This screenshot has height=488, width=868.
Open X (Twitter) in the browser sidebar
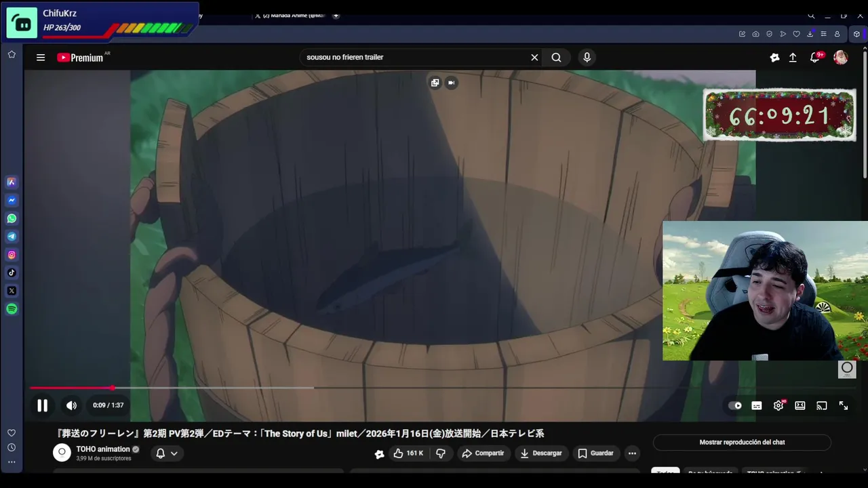12,291
